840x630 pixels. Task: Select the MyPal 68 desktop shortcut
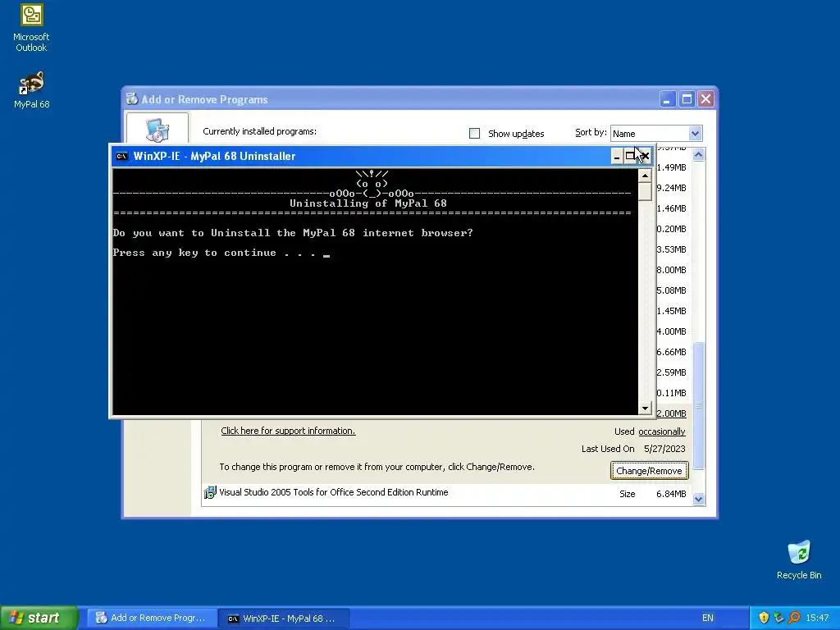[32, 90]
